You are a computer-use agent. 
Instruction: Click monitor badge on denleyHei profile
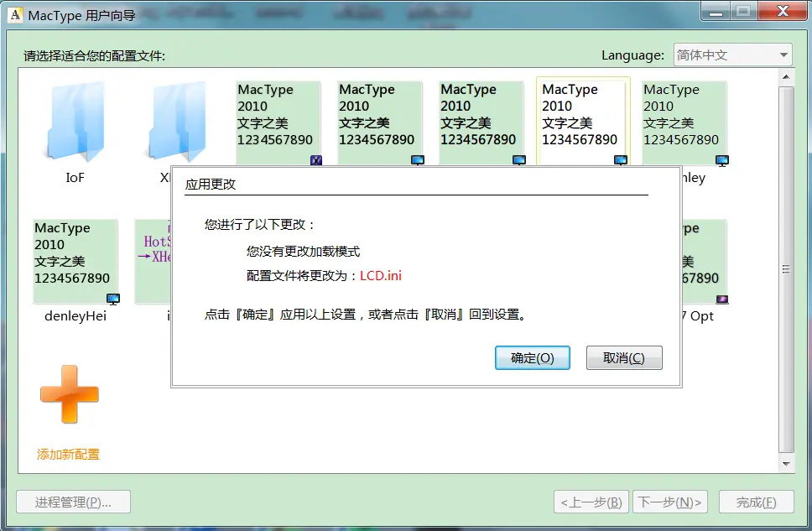tap(113, 299)
